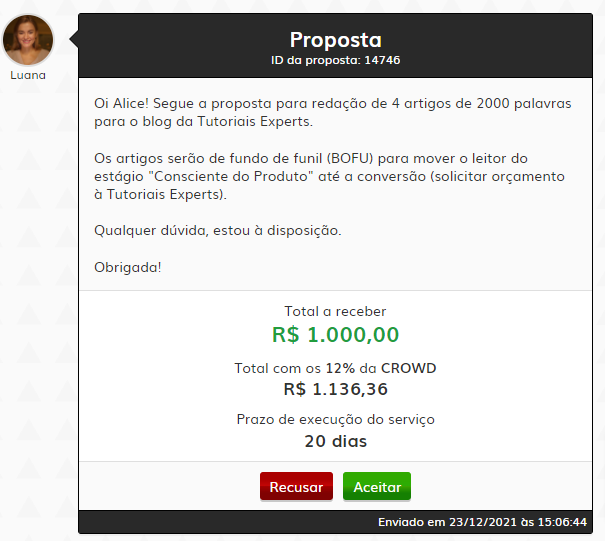
Task: Click Luana's profile avatar photo
Action: [29, 39]
